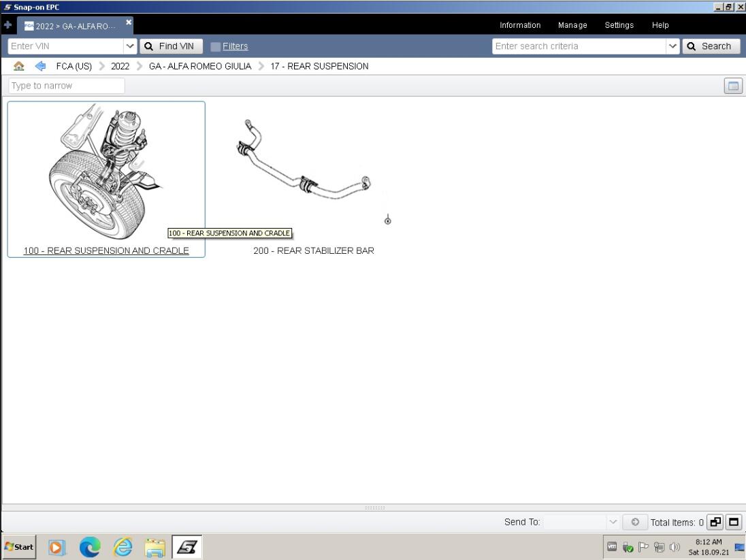The width and height of the screenshot is (746, 560).
Task: Maximize the parts list panel icon
Action: (734, 522)
